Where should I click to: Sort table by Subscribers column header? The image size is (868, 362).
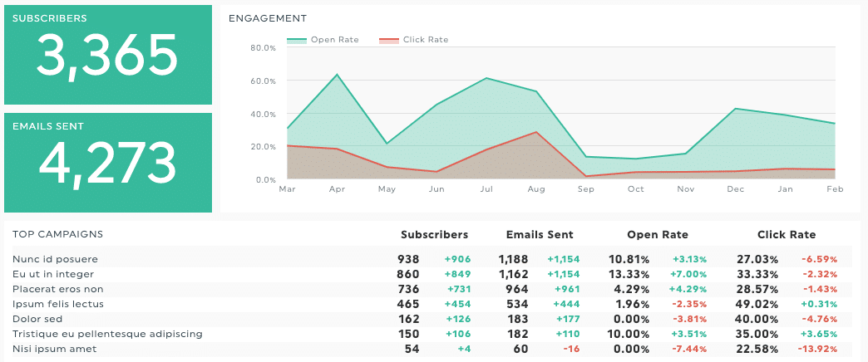(434, 235)
